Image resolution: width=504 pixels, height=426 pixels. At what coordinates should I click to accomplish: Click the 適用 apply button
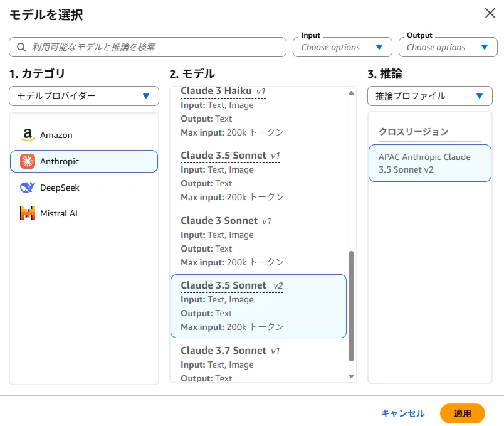click(462, 413)
